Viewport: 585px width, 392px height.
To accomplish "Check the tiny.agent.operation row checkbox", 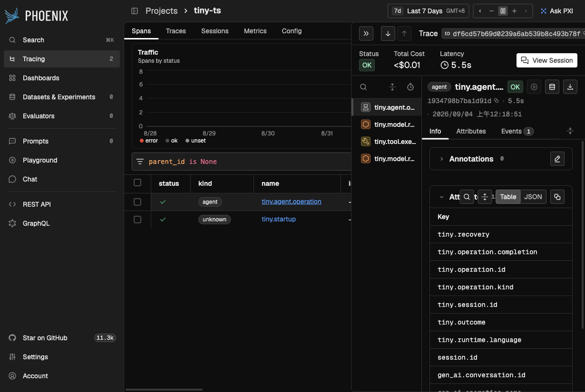I will pyautogui.click(x=137, y=202).
